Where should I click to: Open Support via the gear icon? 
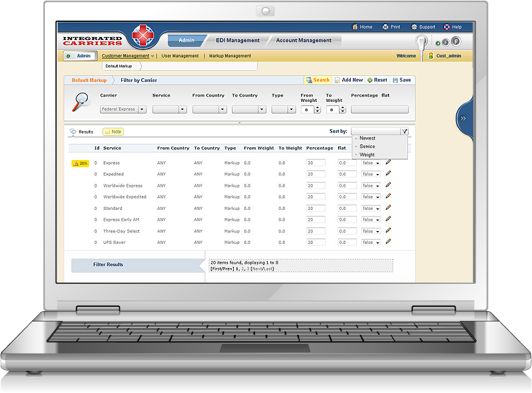414,27
